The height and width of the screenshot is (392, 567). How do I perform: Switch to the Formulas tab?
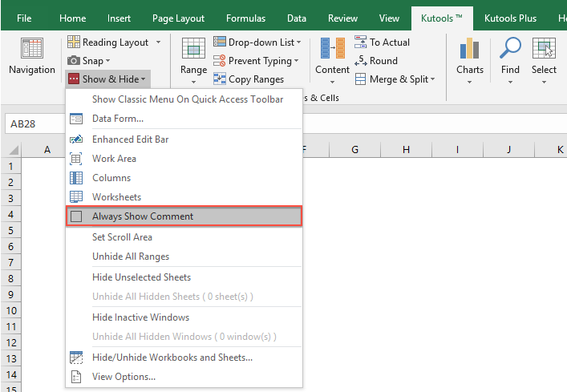(x=246, y=18)
